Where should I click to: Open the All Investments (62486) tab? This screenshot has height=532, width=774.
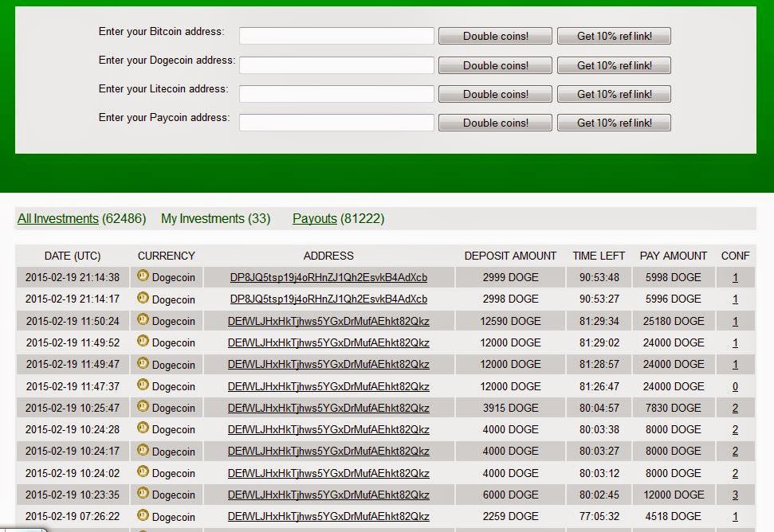point(82,218)
